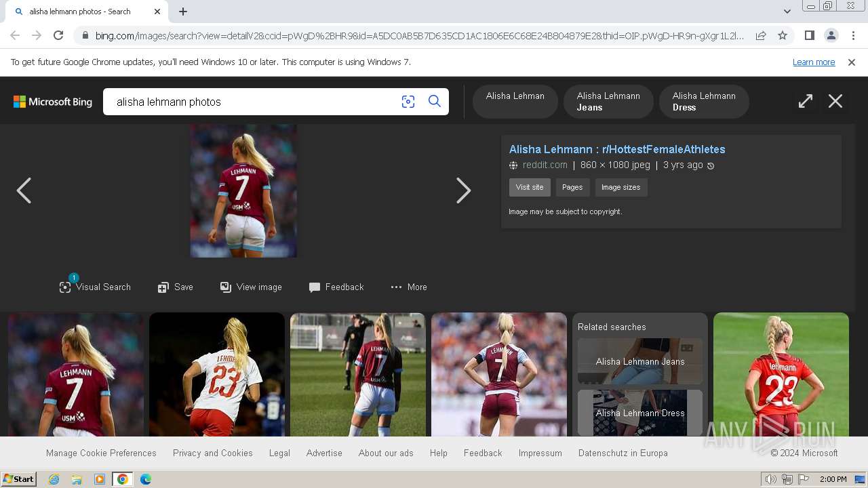Save the image to collection
This screenshot has height=488, width=868.
176,287
